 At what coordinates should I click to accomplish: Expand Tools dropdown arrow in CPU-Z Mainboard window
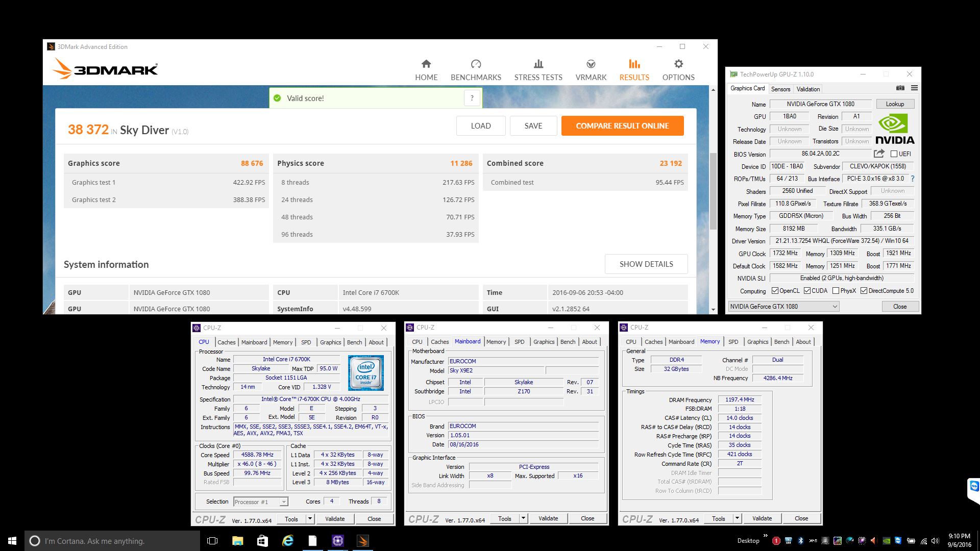(x=523, y=518)
